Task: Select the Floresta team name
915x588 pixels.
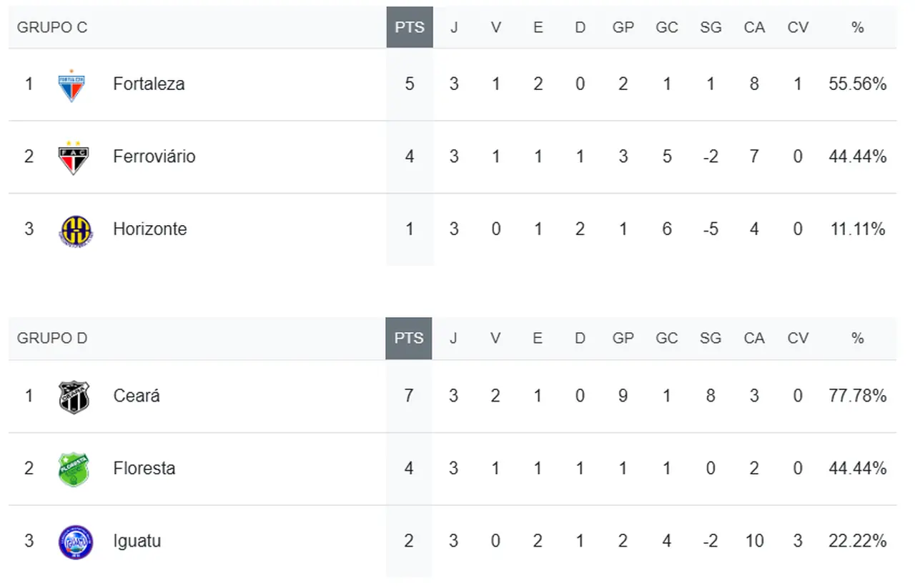Action: [x=144, y=469]
